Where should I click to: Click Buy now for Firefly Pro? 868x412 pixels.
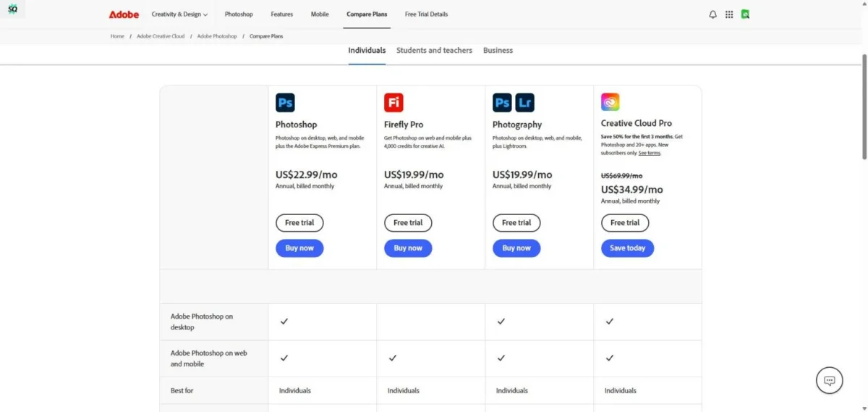pyautogui.click(x=408, y=248)
